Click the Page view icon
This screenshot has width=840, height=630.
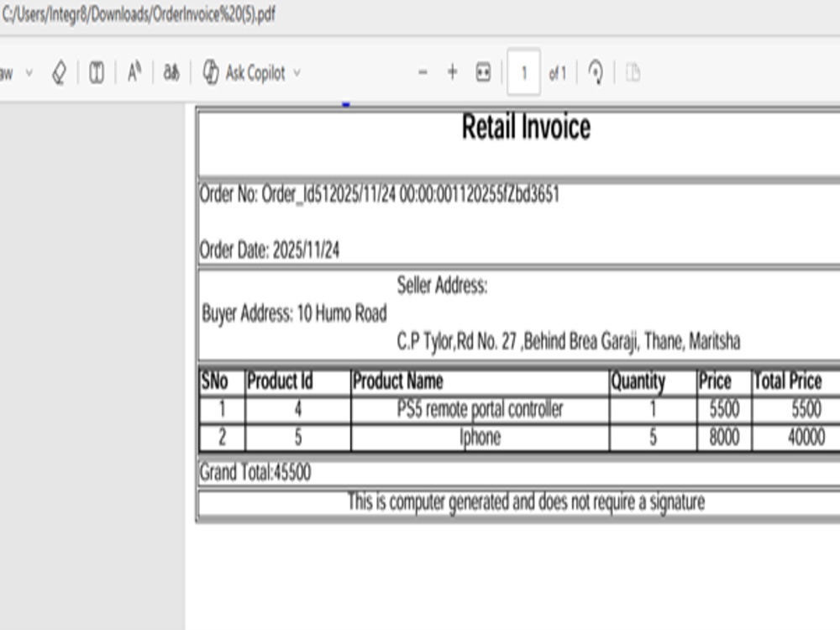coord(633,72)
